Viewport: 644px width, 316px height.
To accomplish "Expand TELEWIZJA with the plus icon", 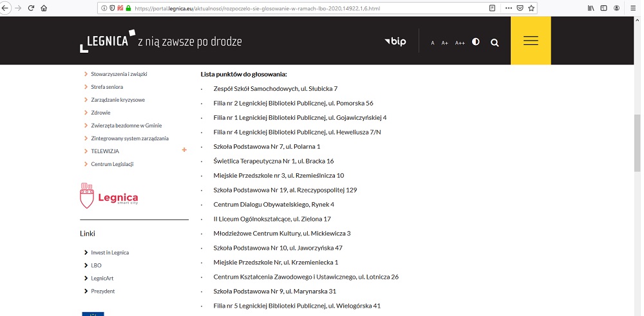I will (x=184, y=150).
